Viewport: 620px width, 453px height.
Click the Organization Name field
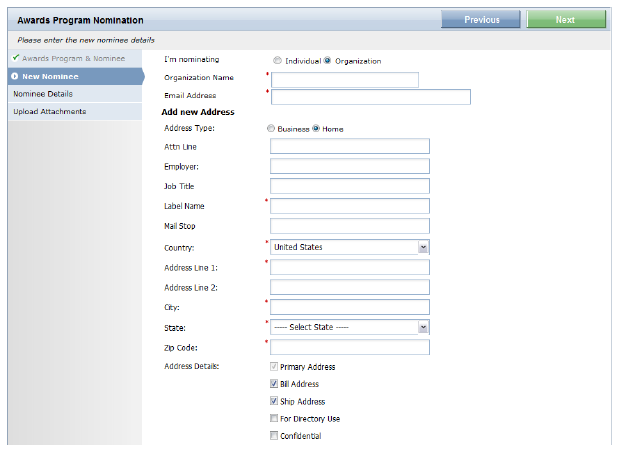pyautogui.click(x=344, y=80)
